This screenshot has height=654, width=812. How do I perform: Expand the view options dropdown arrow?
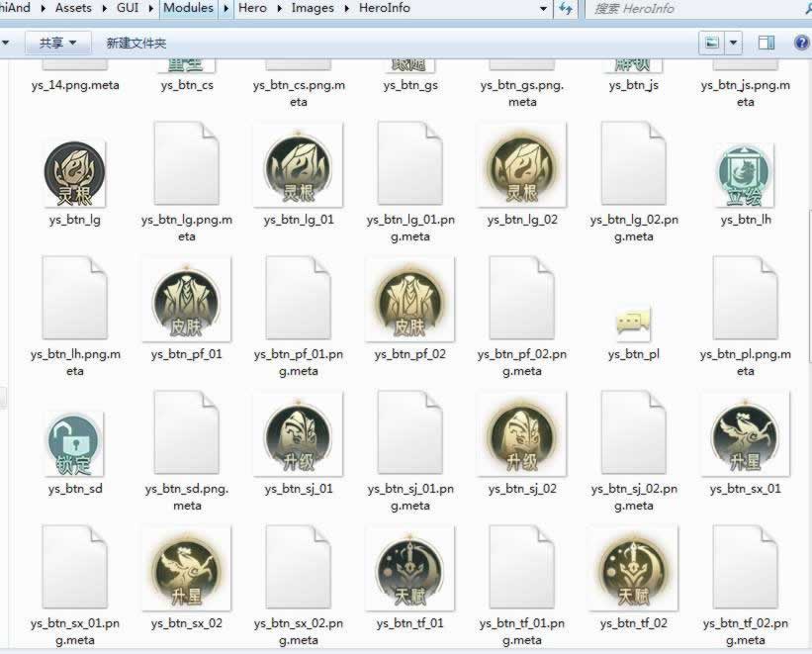point(734,43)
